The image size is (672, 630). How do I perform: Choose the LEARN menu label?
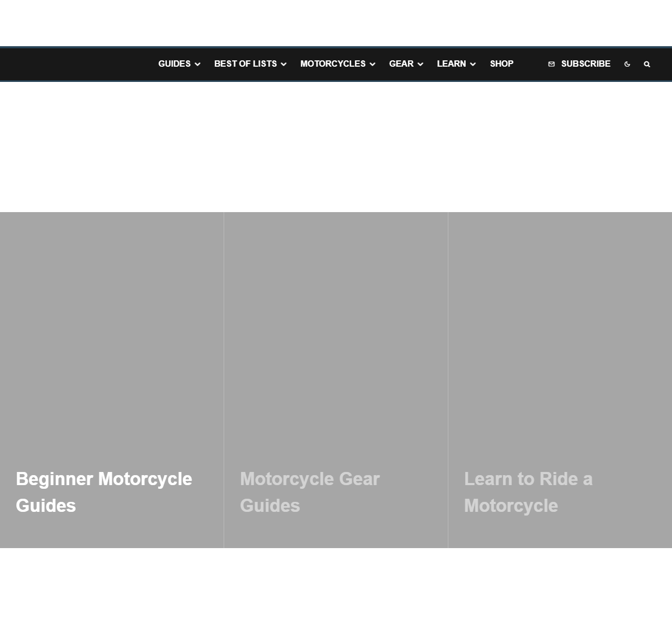click(x=451, y=64)
